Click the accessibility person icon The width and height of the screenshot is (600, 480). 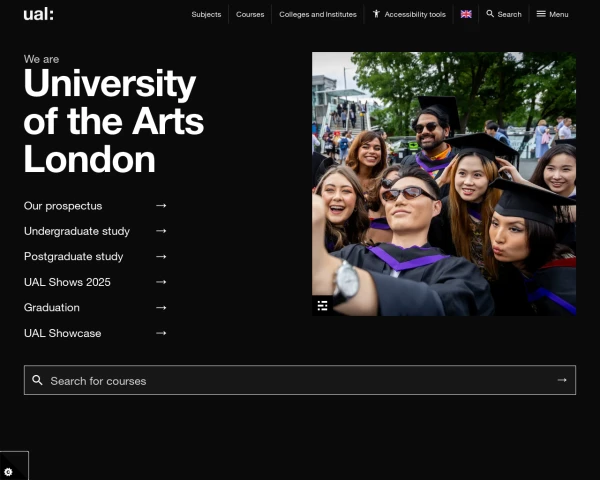coord(377,14)
